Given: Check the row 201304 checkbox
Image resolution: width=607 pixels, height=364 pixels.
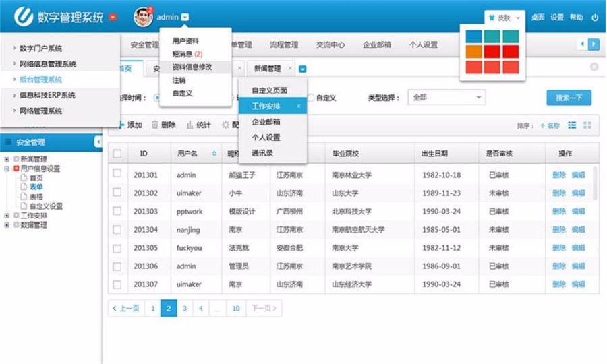Looking at the screenshot, I should click(117, 229).
